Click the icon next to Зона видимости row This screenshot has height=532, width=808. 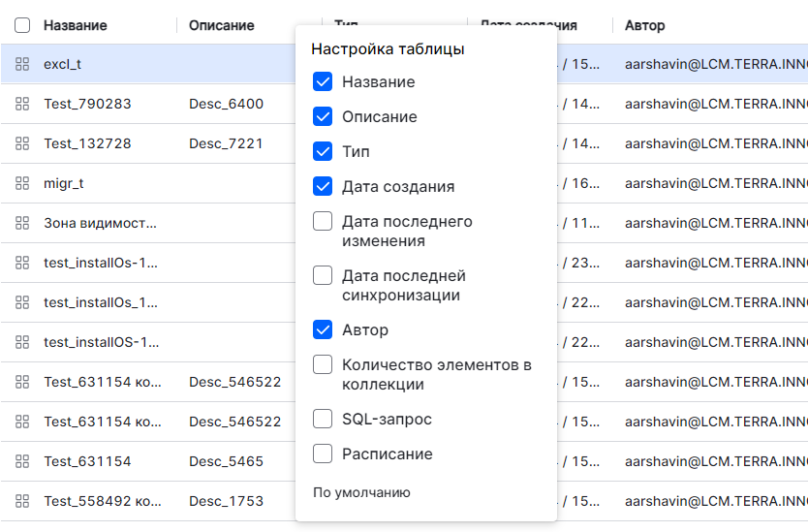[22, 223]
